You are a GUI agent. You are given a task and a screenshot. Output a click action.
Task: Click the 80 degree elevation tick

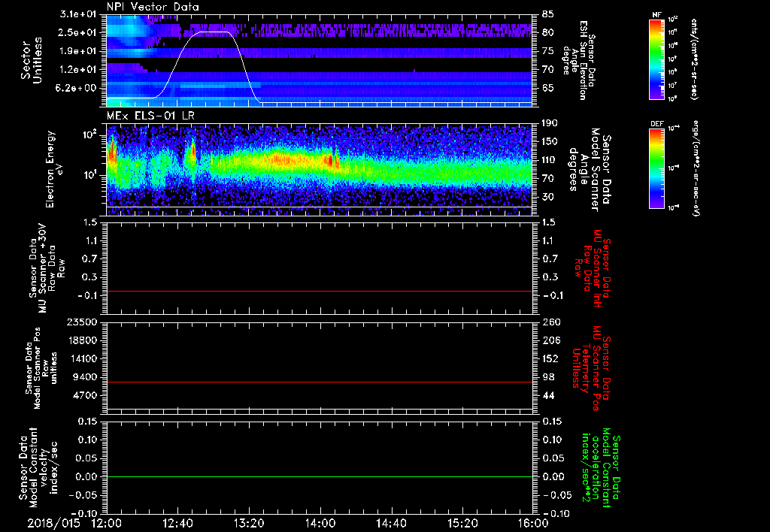(x=548, y=33)
